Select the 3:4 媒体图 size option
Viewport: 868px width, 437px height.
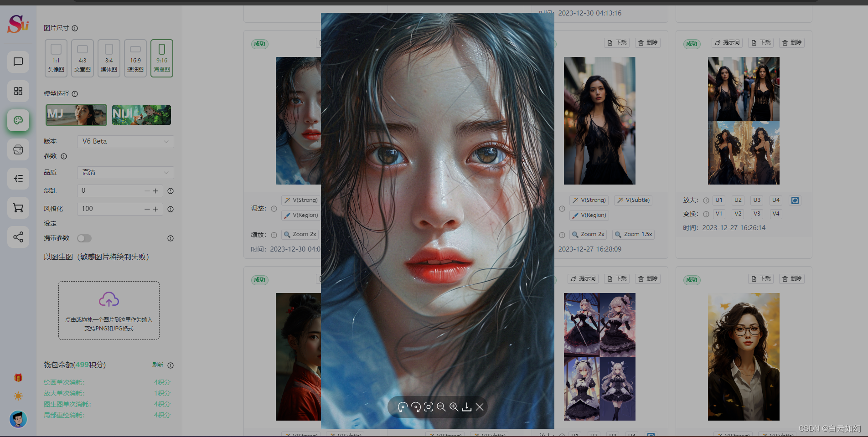pyautogui.click(x=109, y=58)
